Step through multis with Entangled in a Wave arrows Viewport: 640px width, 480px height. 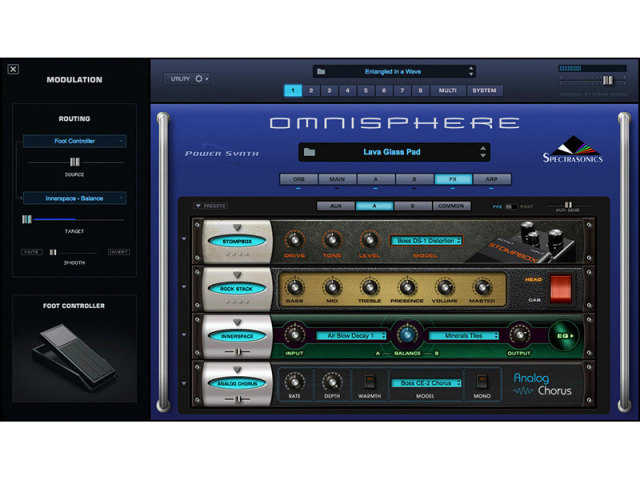click(x=471, y=71)
